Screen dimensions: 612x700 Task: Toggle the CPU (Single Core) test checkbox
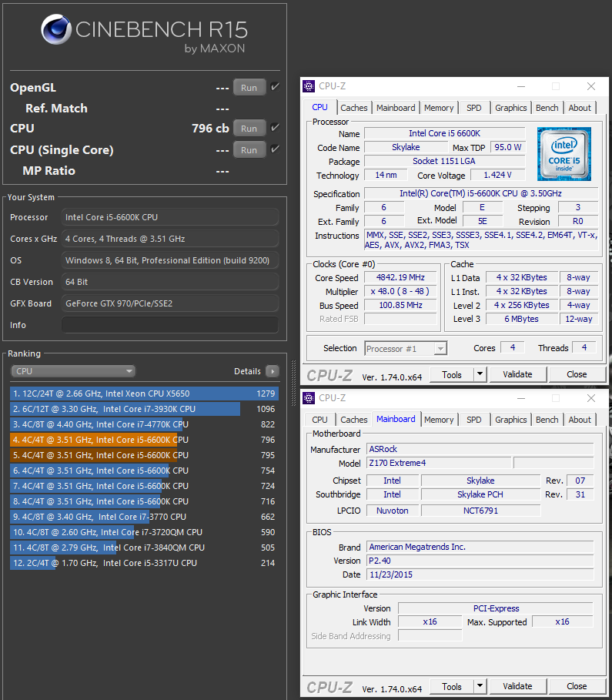[276, 149]
